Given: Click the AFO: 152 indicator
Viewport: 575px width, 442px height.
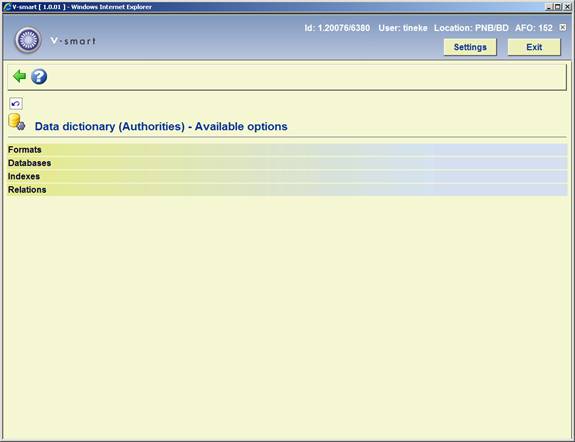Looking at the screenshot, I should click(534, 28).
